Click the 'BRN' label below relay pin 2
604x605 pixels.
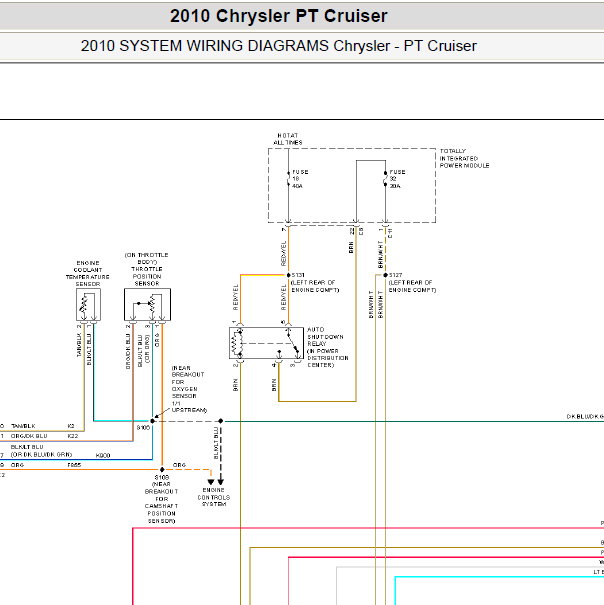(x=235, y=385)
